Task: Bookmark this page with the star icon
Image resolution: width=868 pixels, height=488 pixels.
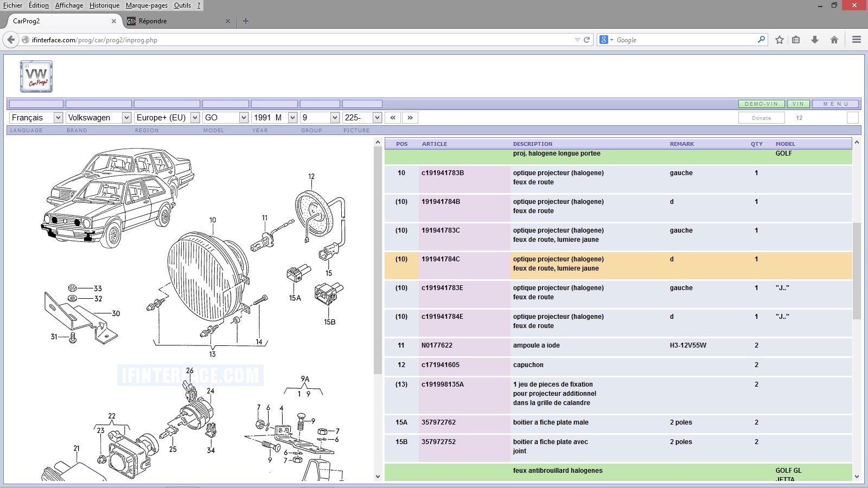Action: [780, 40]
